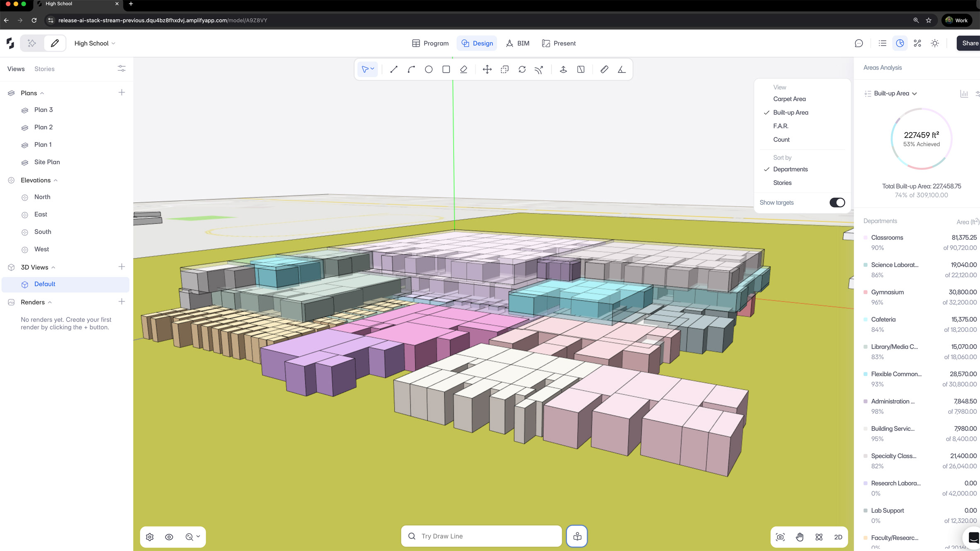Select the Eraser tool
Image resolution: width=980 pixels, height=551 pixels.
(463, 70)
